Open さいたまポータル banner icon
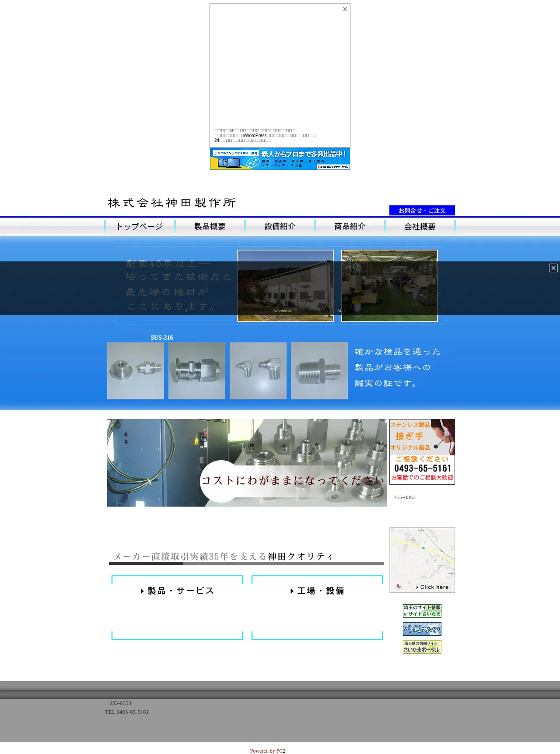This screenshot has width=560, height=754. click(x=422, y=647)
